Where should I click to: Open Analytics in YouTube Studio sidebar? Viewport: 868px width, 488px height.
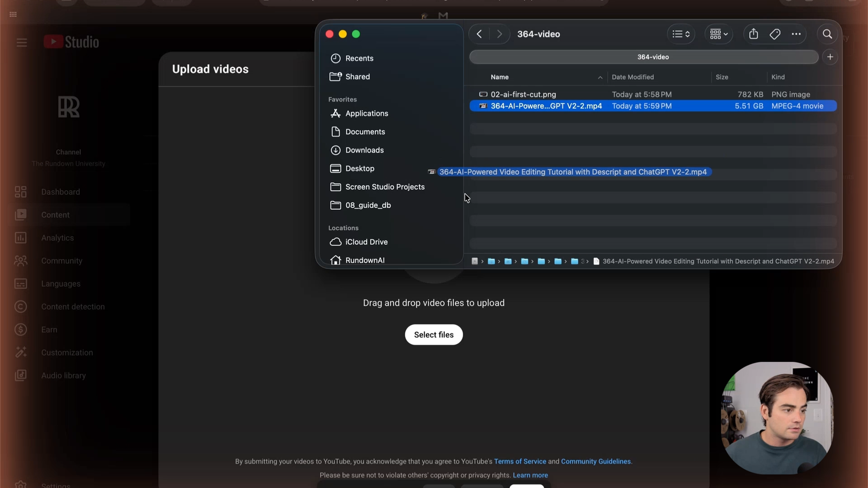click(x=58, y=238)
